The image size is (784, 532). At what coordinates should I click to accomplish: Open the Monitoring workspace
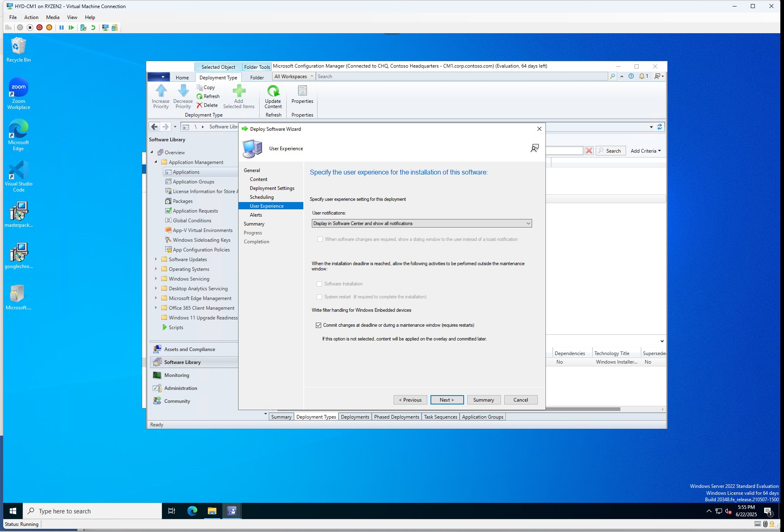pyautogui.click(x=177, y=375)
